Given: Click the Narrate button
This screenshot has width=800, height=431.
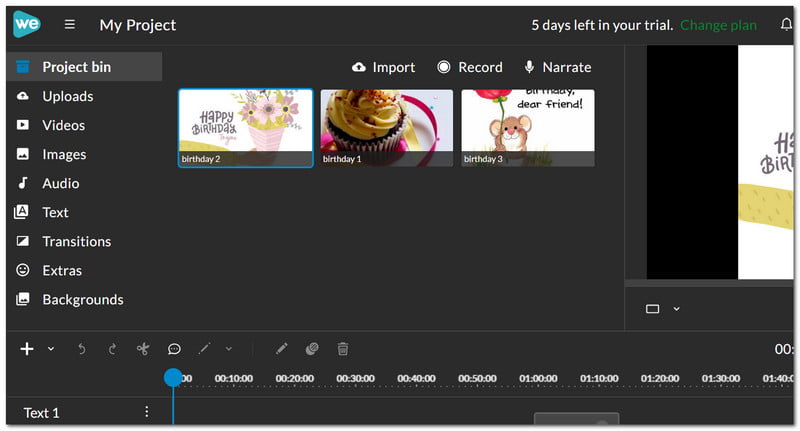Looking at the screenshot, I should coord(558,67).
